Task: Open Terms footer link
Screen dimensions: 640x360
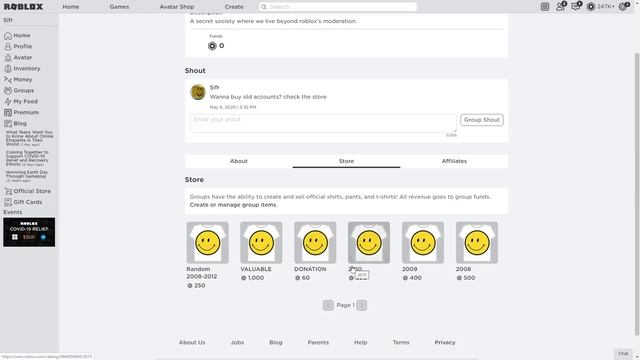Action: (x=401, y=342)
